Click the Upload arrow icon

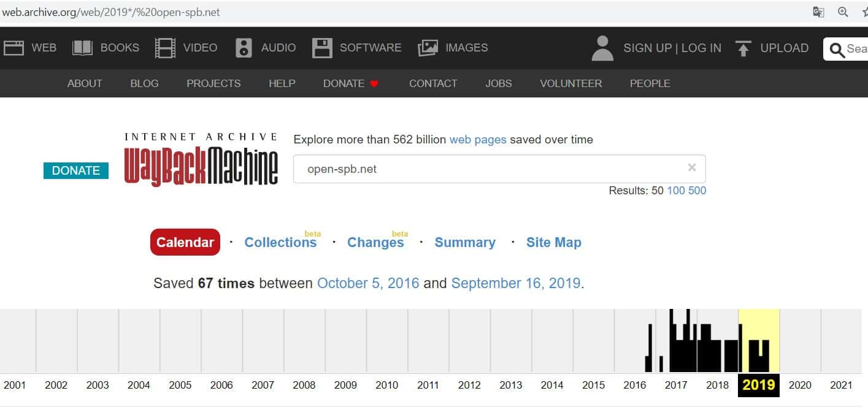[x=743, y=48]
